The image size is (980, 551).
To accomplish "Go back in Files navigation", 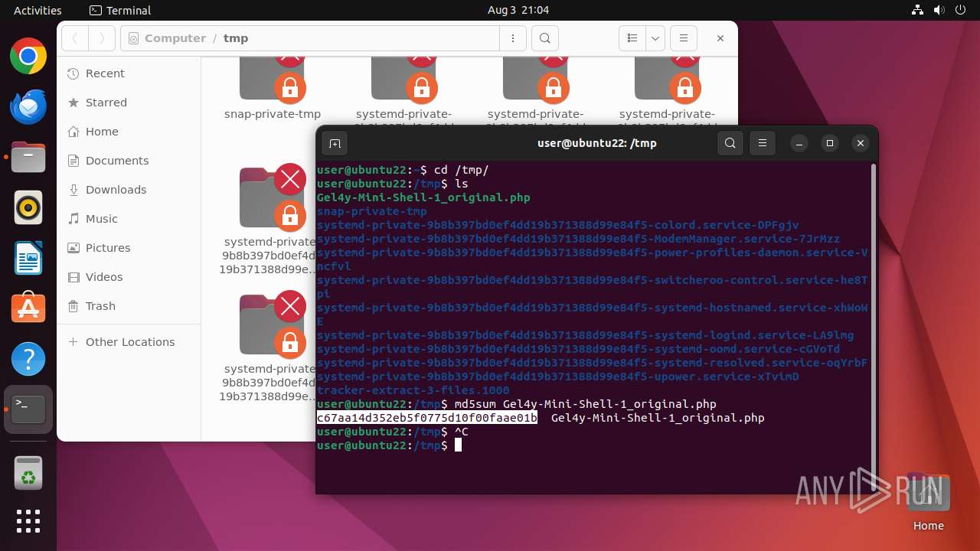I will coord(75,38).
